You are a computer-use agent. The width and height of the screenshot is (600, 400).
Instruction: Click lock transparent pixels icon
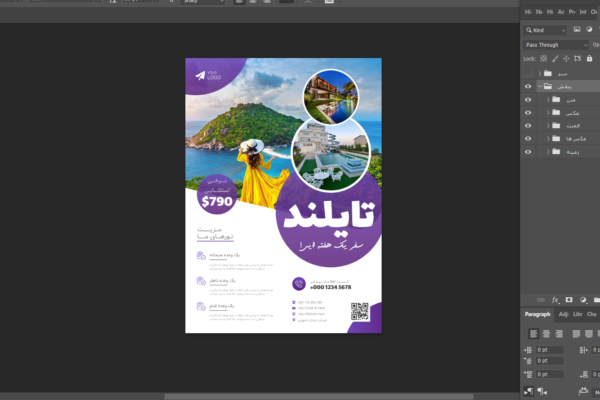pyautogui.click(x=546, y=59)
